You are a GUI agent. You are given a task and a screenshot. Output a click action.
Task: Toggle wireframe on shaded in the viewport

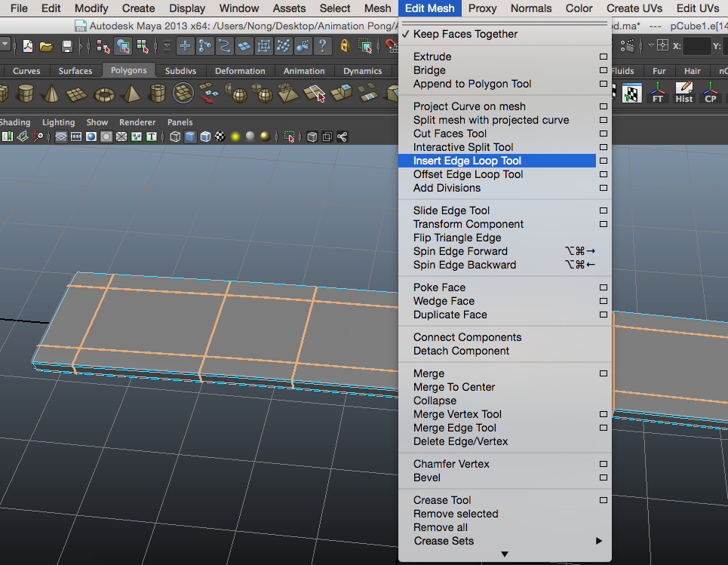click(x=204, y=137)
